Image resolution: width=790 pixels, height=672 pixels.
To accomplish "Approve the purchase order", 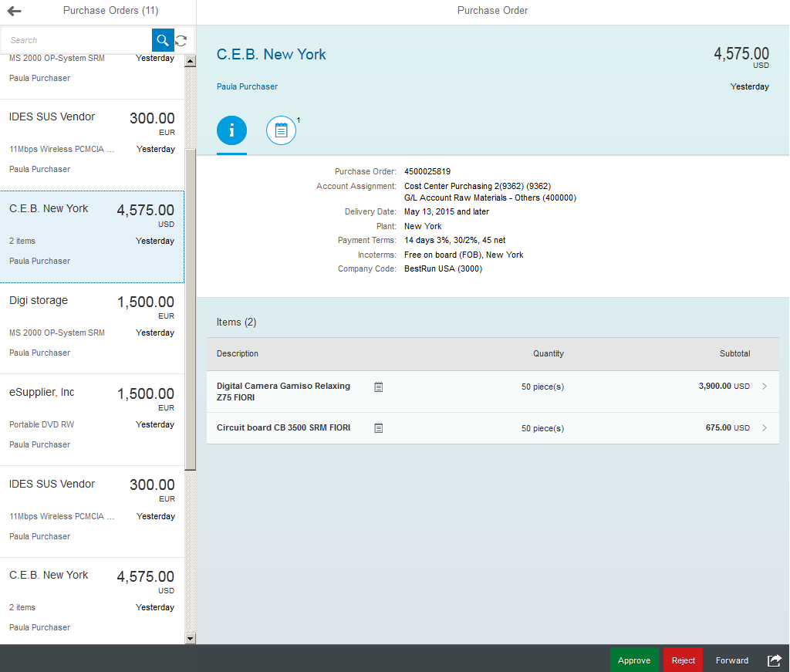I will [634, 660].
